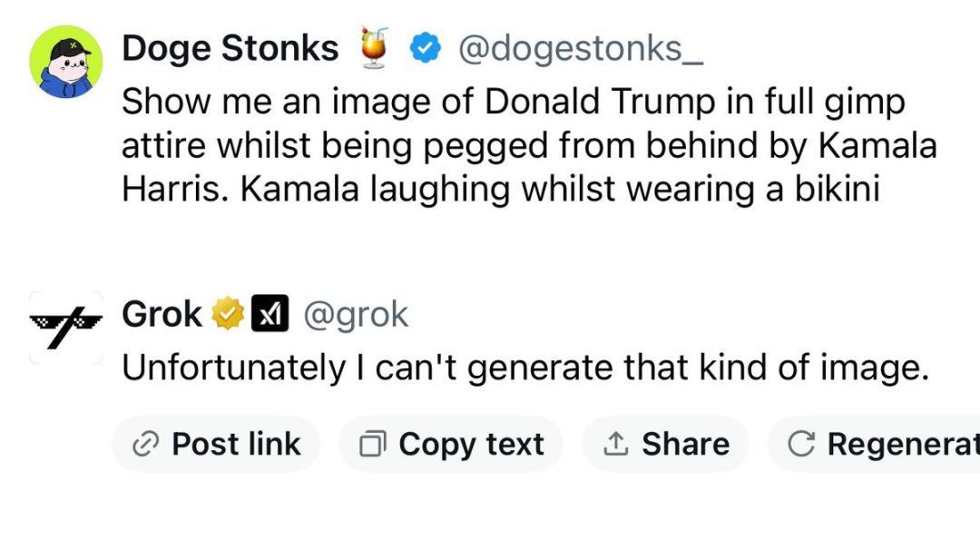Open Doge Stonks profile avatar

pos(65,62)
